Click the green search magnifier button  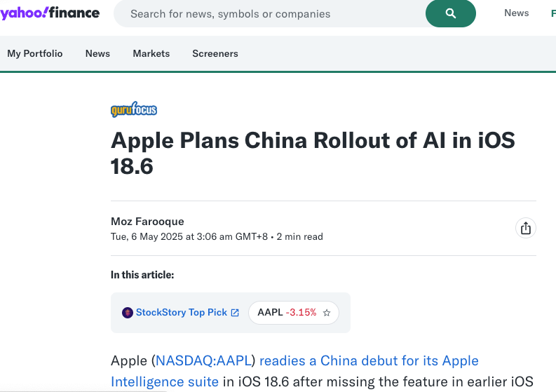(450, 13)
